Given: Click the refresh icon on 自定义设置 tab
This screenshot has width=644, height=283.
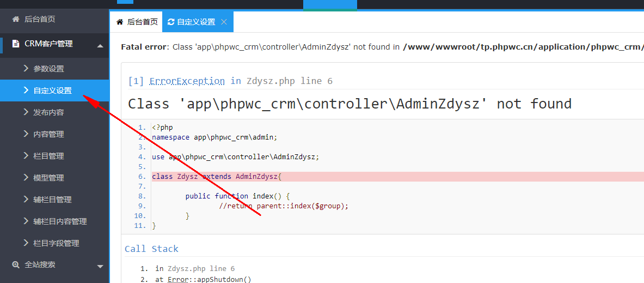Looking at the screenshot, I should [x=171, y=22].
